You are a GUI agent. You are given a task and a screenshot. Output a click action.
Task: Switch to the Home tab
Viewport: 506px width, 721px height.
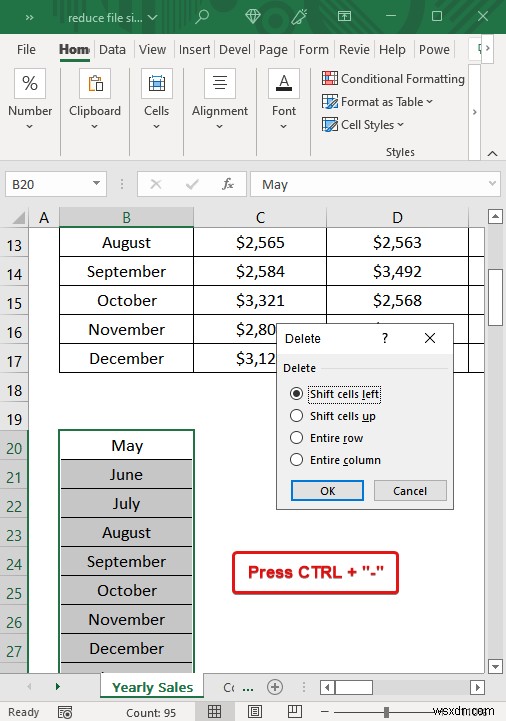coord(74,49)
